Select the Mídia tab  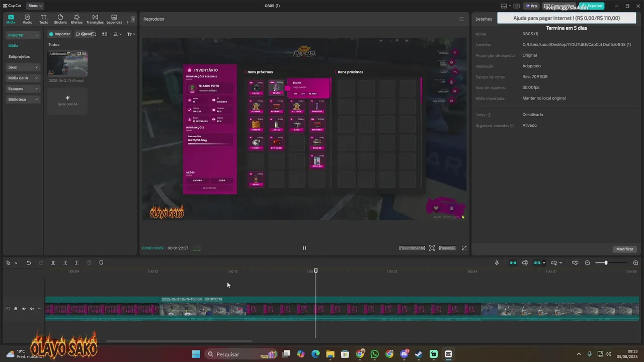pyautogui.click(x=11, y=19)
